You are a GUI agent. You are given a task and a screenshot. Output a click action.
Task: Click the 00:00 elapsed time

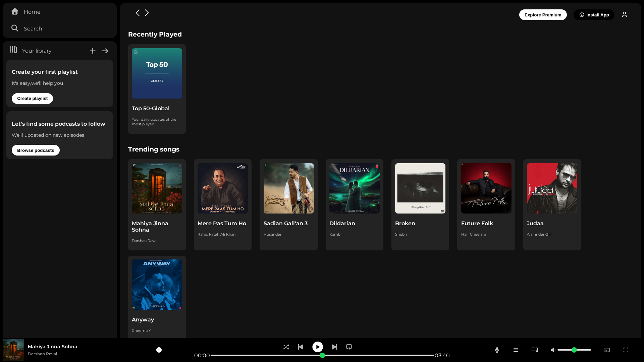pos(202,356)
